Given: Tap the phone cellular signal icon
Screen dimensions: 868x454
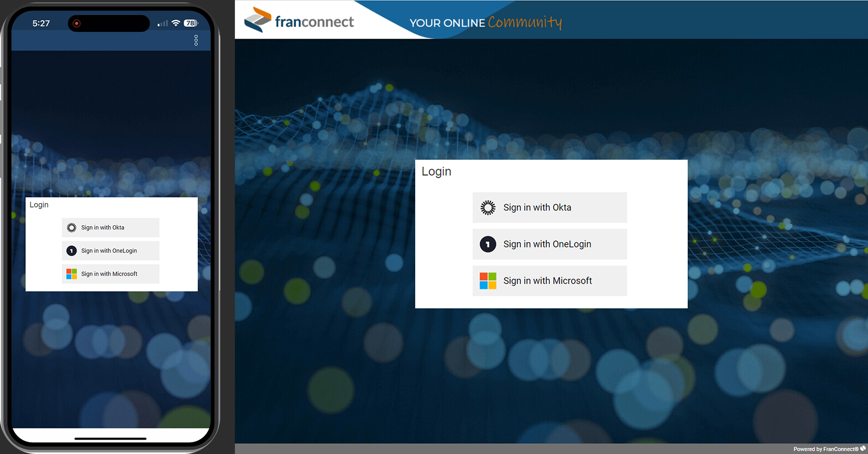Looking at the screenshot, I should coord(163,23).
